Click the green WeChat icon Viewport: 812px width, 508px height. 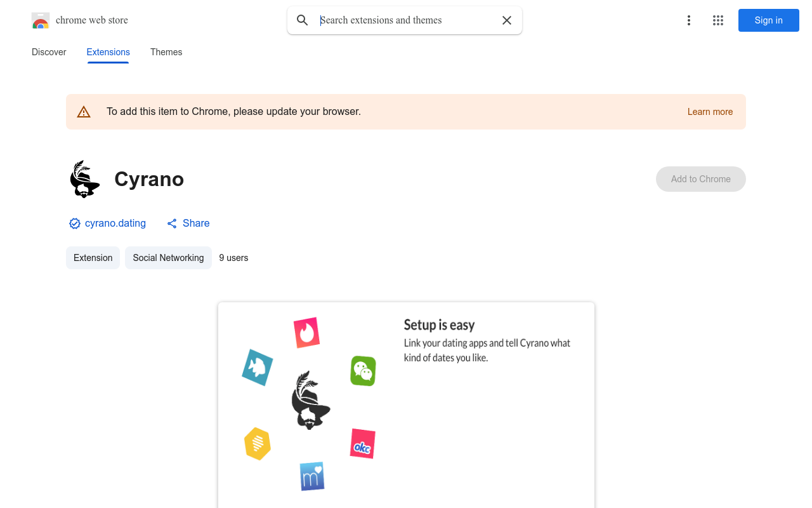363,371
